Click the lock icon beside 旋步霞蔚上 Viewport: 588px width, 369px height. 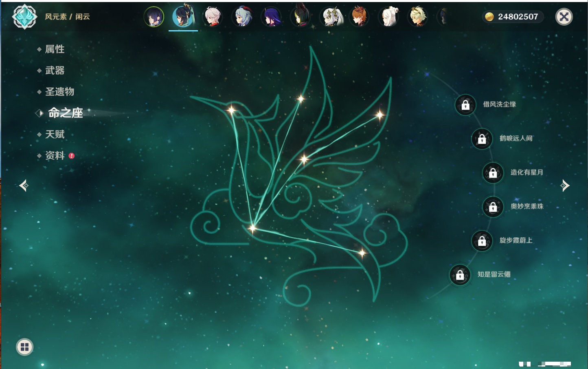[482, 241]
